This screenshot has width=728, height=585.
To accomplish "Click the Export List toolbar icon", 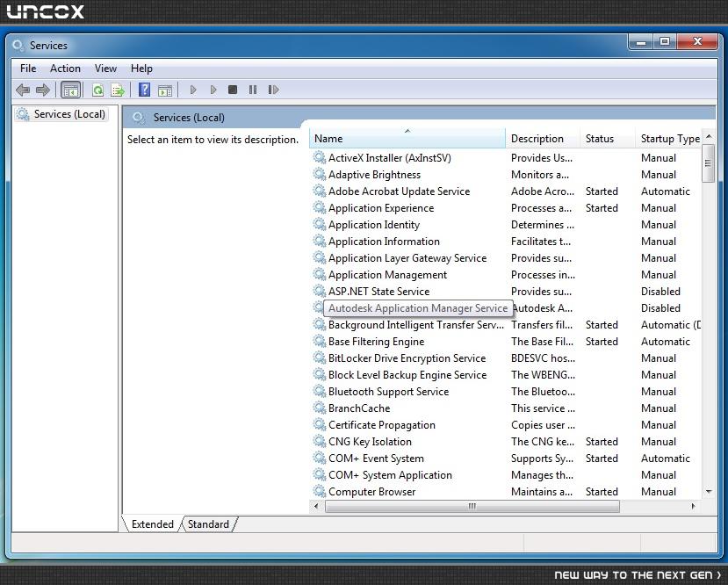I will click(x=118, y=90).
